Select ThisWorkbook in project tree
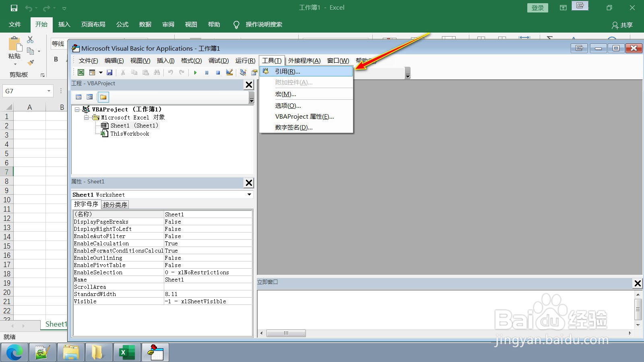644x362 pixels. tap(130, 134)
